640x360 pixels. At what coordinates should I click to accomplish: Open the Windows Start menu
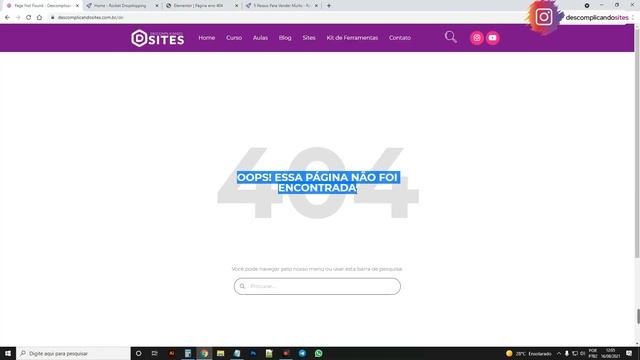click(8, 353)
